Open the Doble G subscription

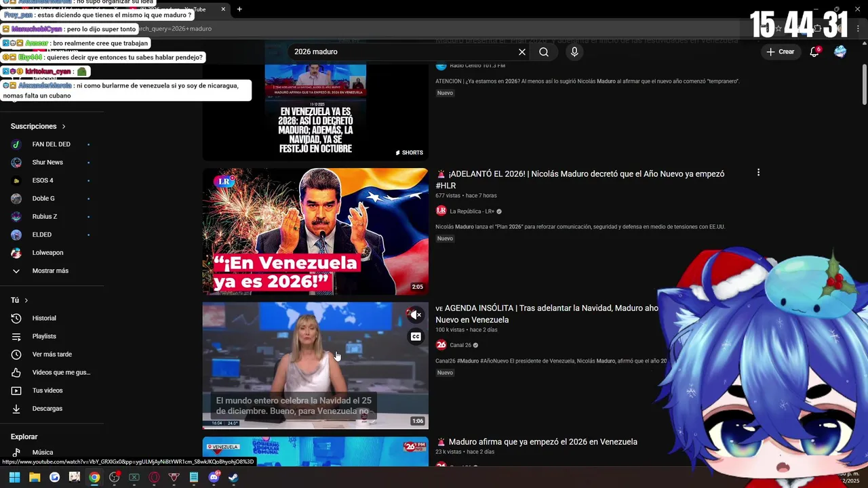coord(52,199)
